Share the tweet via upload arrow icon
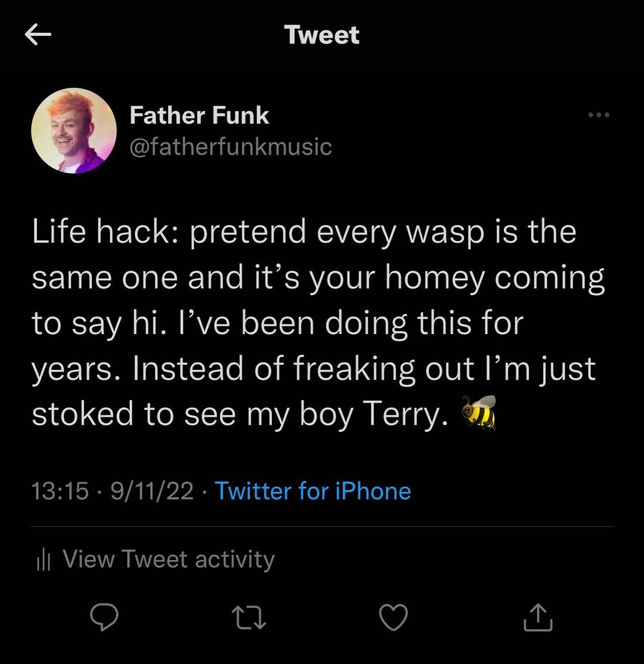 [x=538, y=617]
